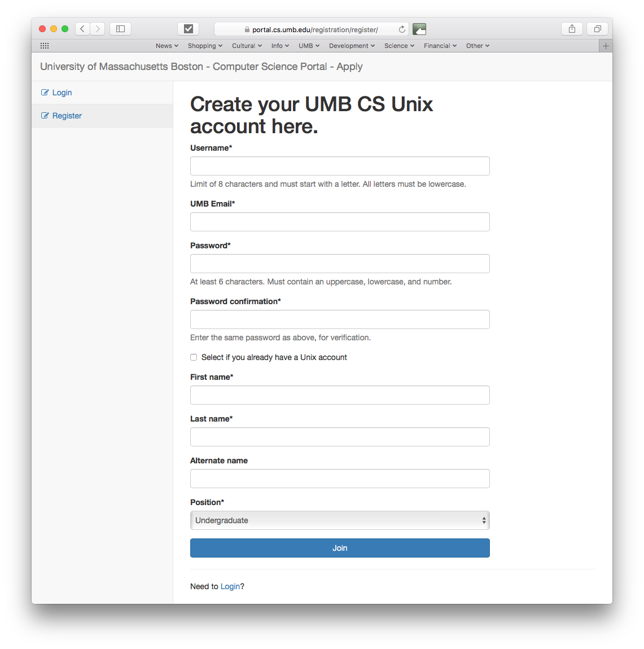The width and height of the screenshot is (644, 649).
Task: Click the 'At least 6 characters' hint text
Action: pos(321,282)
